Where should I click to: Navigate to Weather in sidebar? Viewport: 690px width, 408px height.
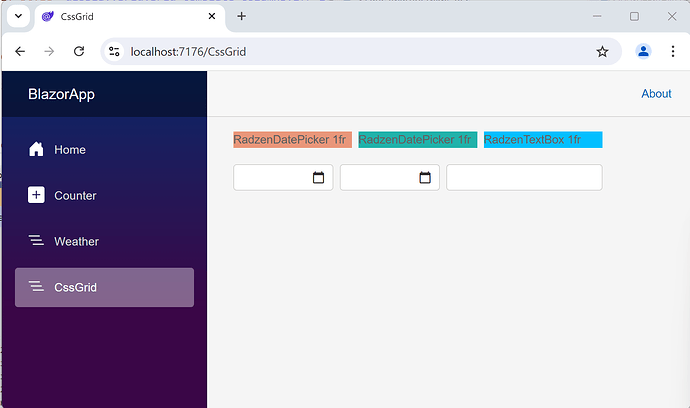point(76,241)
